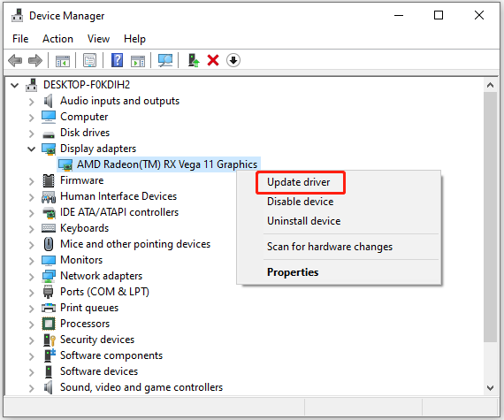This screenshot has width=504, height=420.
Task: Open the Properties toolbar icon
Action: pyautogui.click(x=89, y=60)
